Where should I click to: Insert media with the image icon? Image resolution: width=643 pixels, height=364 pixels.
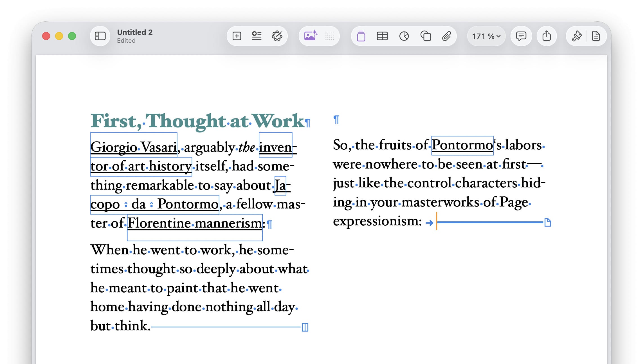click(x=311, y=36)
